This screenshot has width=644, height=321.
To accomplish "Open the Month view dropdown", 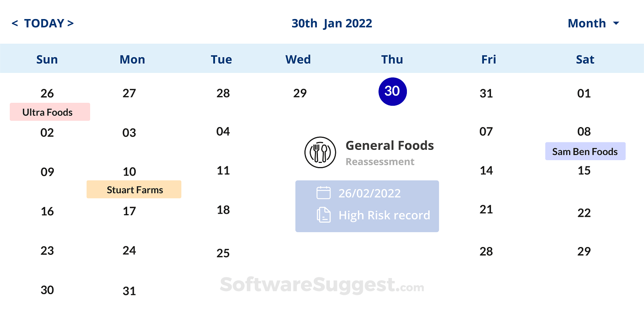I will [x=587, y=24].
